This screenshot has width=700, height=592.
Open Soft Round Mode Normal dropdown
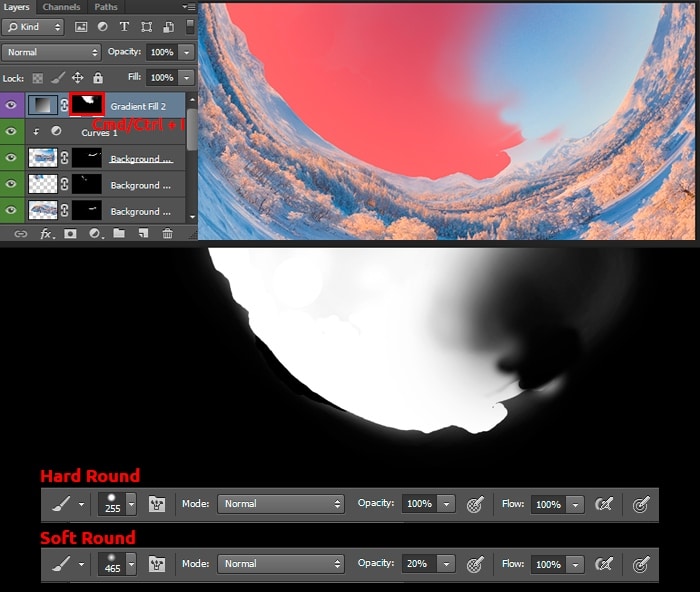click(x=281, y=564)
